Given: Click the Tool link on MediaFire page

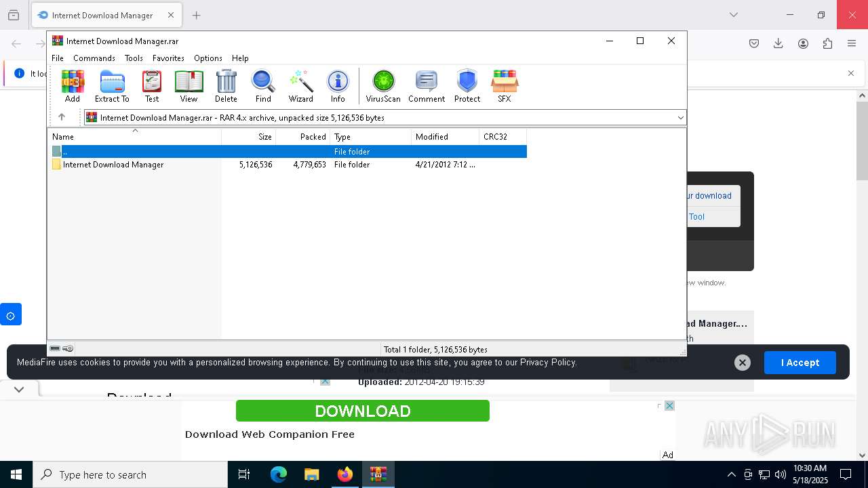Looking at the screenshot, I should click(696, 217).
